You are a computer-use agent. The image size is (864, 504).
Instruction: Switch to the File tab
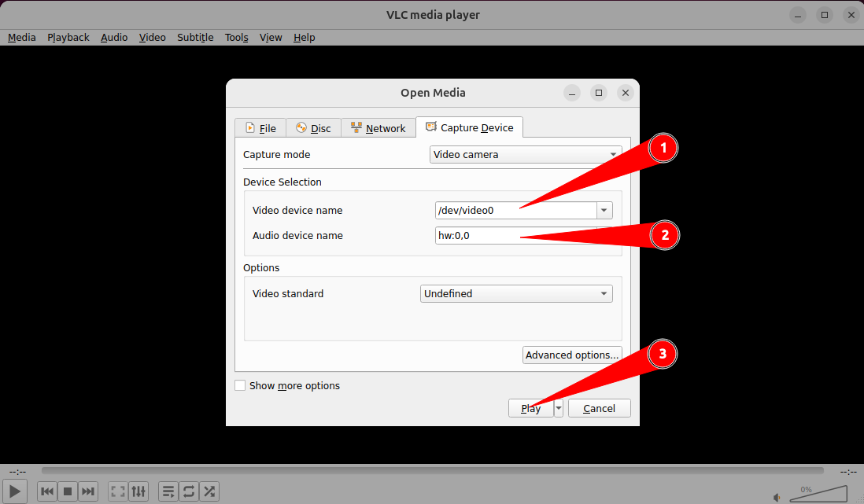click(260, 128)
